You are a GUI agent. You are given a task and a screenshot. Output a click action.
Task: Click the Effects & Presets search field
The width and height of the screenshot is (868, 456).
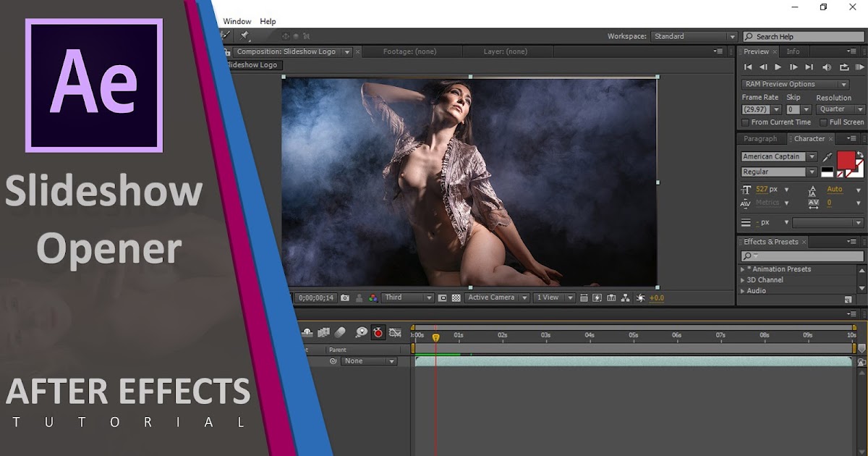coord(802,256)
